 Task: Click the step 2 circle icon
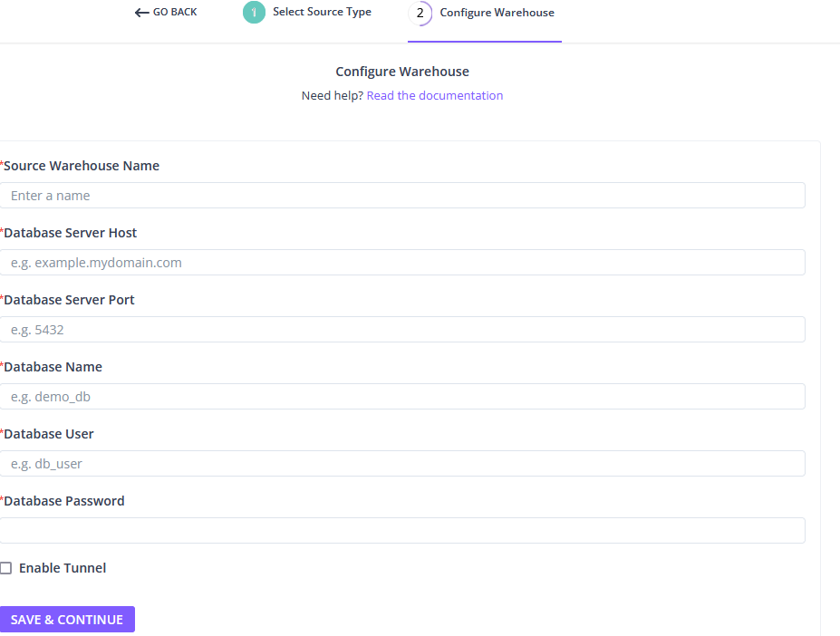coord(420,13)
